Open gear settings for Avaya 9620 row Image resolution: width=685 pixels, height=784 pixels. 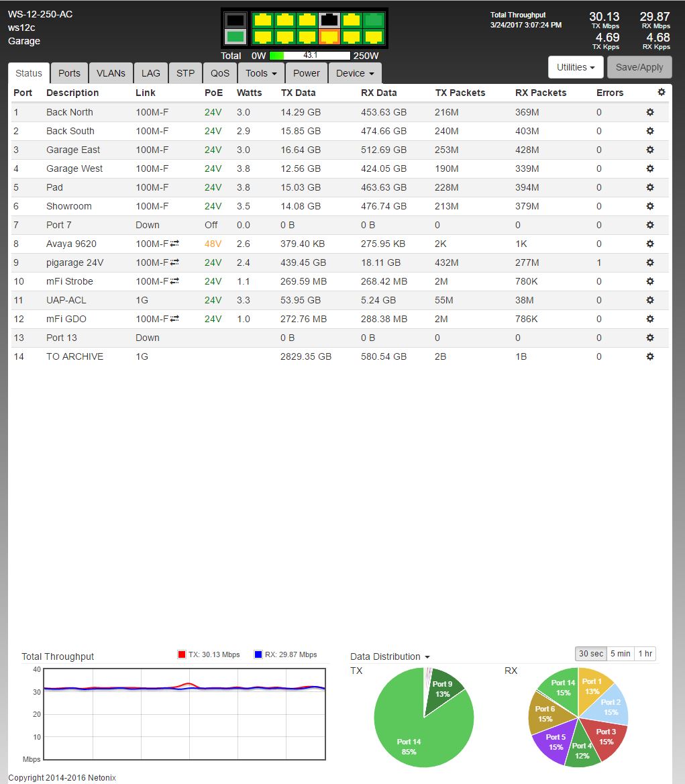(x=649, y=244)
